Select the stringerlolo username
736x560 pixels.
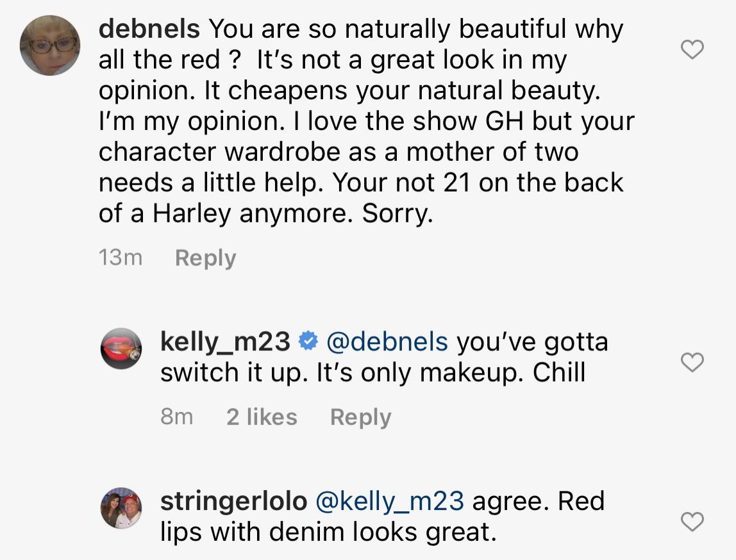pyautogui.click(x=233, y=501)
